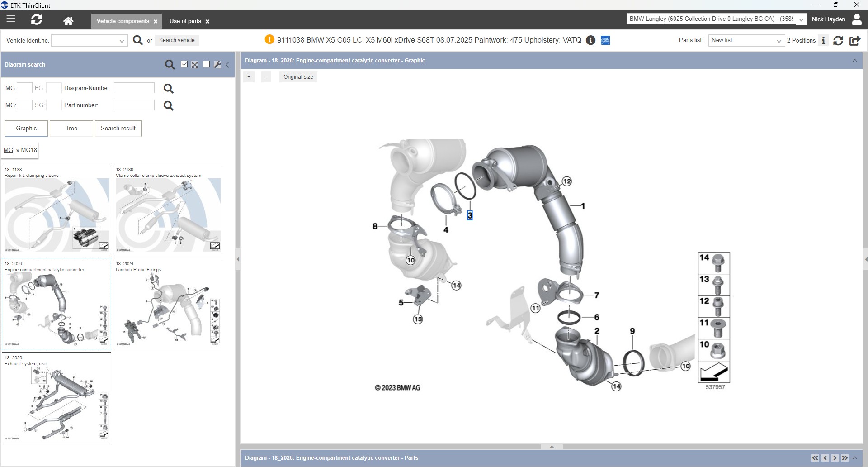Open diagram 18_1138 Repair kit thumbnail
This screenshot has height=467, width=868.
(x=57, y=210)
